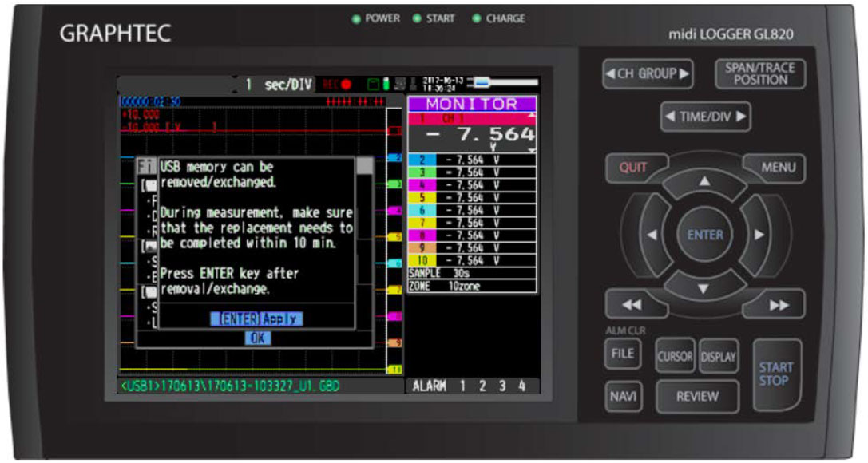Click the yellow channel 7 swatch
The height and width of the screenshot is (463, 868).
[x=422, y=223]
